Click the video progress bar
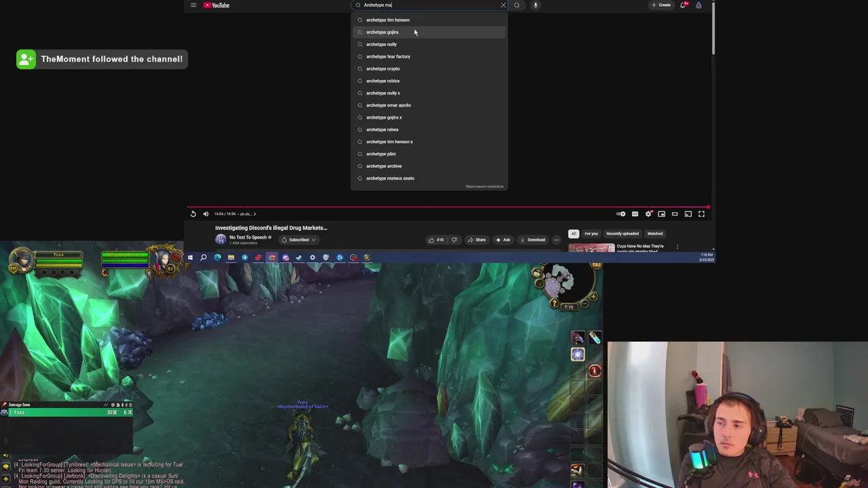Screen dimensions: 868x488 pos(448,207)
